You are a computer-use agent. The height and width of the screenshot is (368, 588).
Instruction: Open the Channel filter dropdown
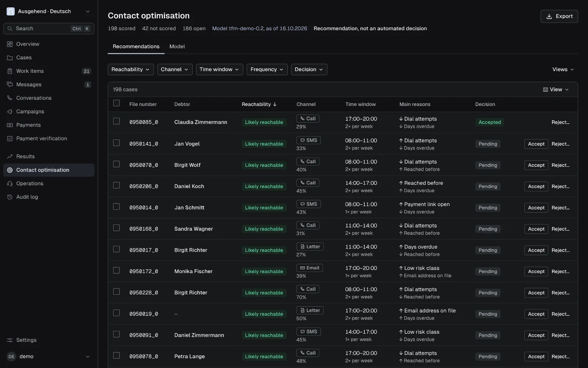click(x=175, y=70)
